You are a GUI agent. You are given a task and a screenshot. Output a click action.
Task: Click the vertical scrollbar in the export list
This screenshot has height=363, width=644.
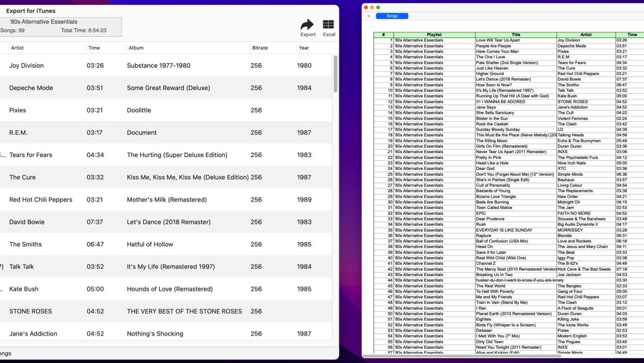coord(335,74)
